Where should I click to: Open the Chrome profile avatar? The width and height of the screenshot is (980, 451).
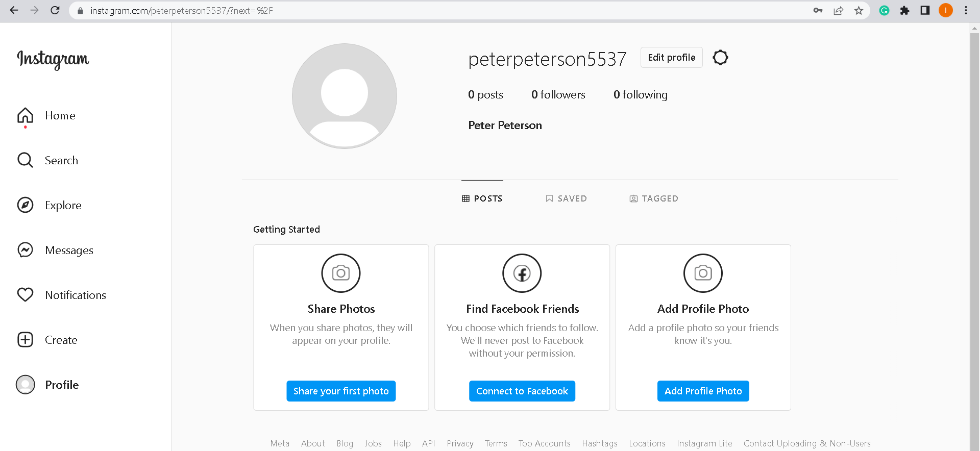click(945, 11)
